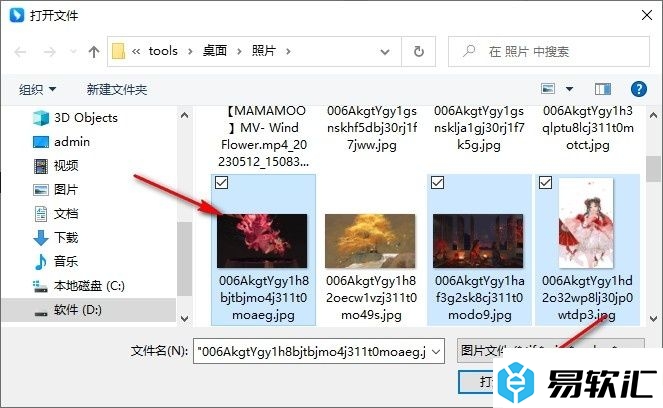Open address bar history dropdown
This screenshot has width=663, height=408.
(385, 52)
